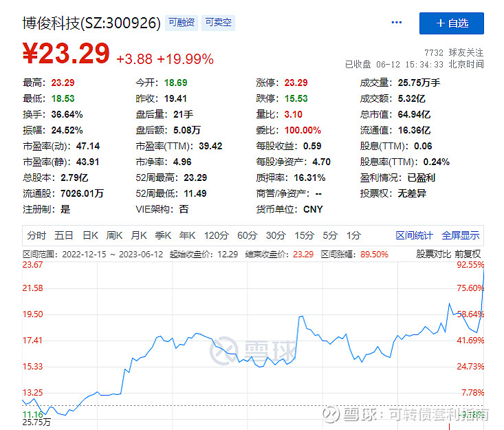The height and width of the screenshot is (430, 504).
Task: Click the 振幅 value 24.52%
Action: click(x=67, y=130)
